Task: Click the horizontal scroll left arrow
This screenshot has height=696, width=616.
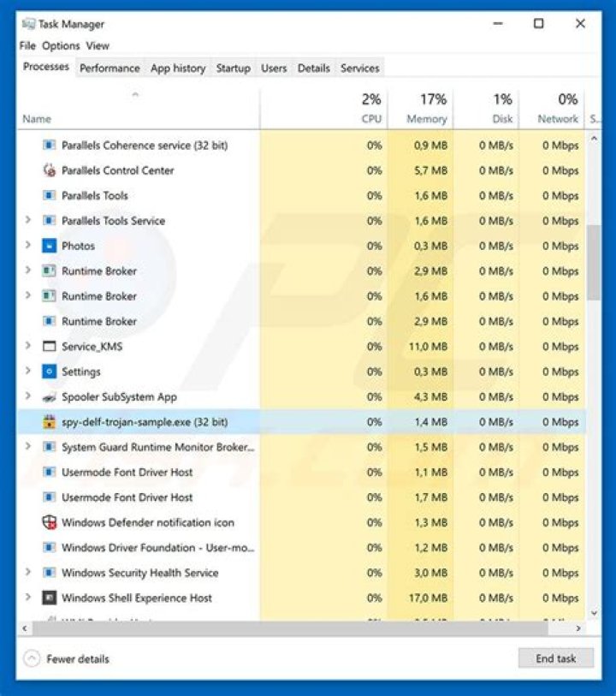Action: tap(25, 628)
